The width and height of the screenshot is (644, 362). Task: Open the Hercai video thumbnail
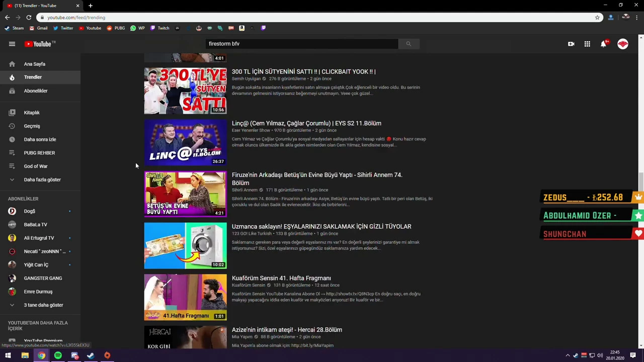point(185,337)
